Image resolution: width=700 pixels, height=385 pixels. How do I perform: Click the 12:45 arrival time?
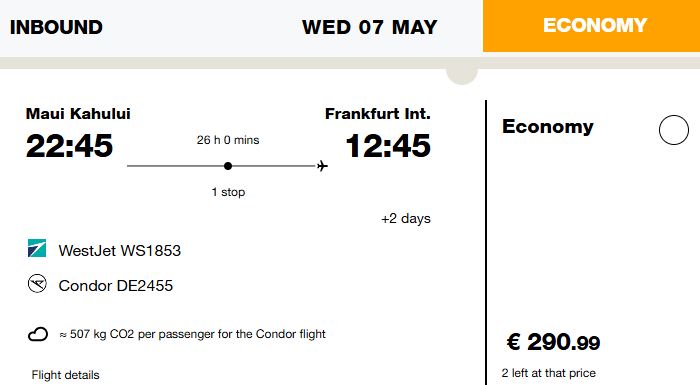(x=388, y=146)
